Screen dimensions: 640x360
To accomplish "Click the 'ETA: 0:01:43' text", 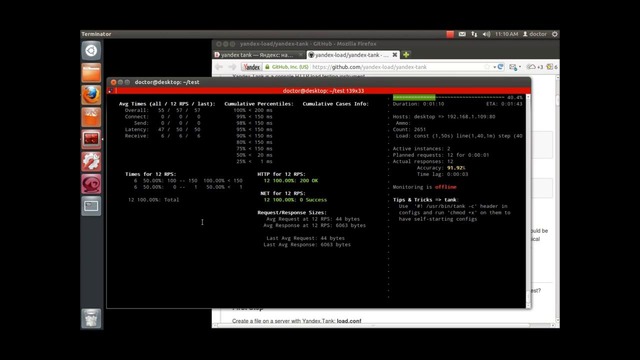I will point(504,104).
